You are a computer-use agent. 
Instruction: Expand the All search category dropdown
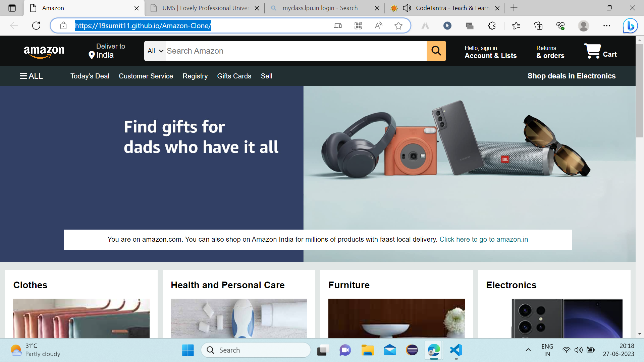155,51
